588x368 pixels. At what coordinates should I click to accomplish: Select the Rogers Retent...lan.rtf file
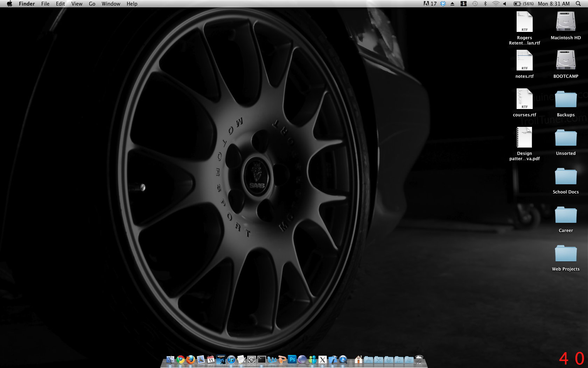[524, 22]
